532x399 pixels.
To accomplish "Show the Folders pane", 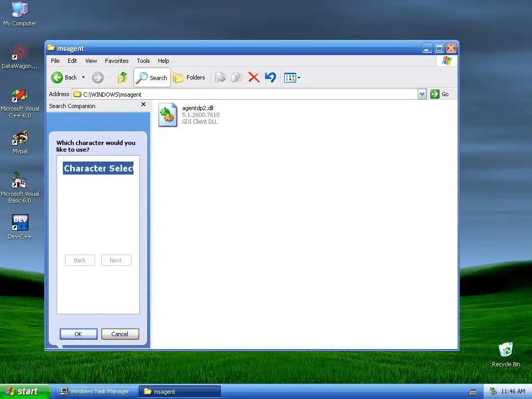I will (x=189, y=78).
